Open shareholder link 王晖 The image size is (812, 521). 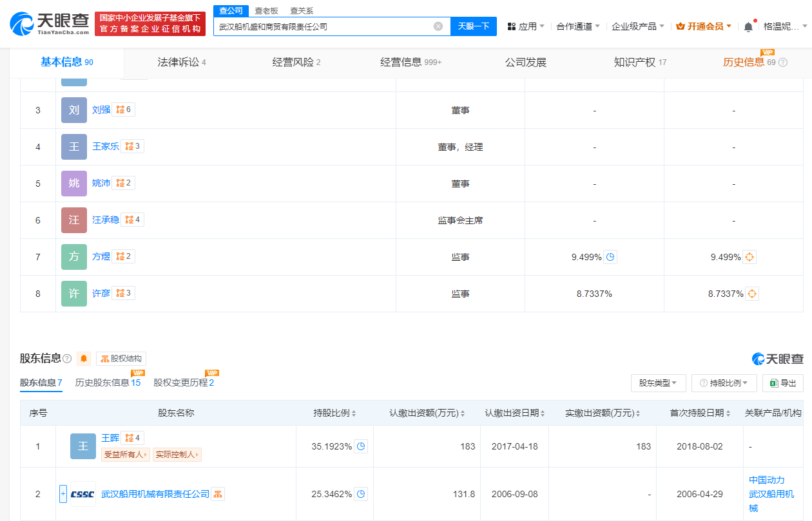coord(110,438)
